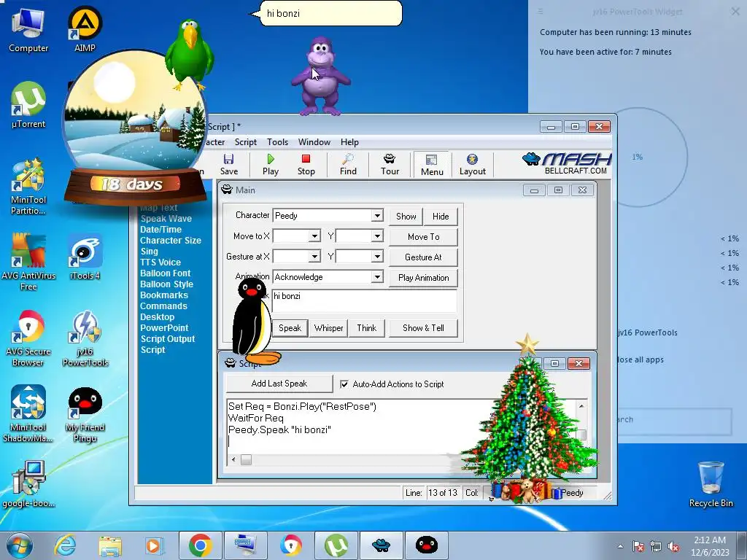Open the Move to Y dropdown
Screen dimensions: 747x560
point(377,236)
